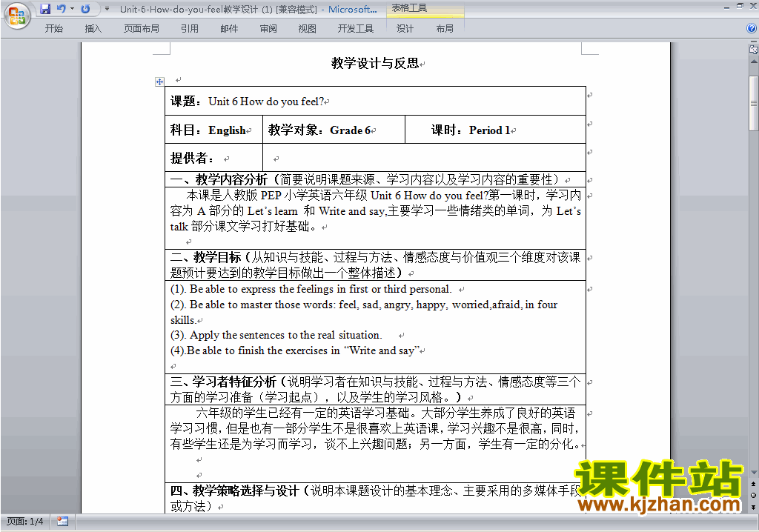Screen dimensions: 759x532
Task: Click objective line (3) Apply the sentences
Action: click(x=276, y=335)
